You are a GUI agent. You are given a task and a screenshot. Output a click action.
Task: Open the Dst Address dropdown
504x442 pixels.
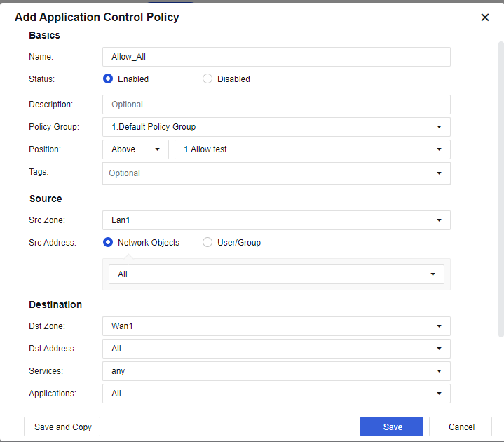[x=276, y=349]
